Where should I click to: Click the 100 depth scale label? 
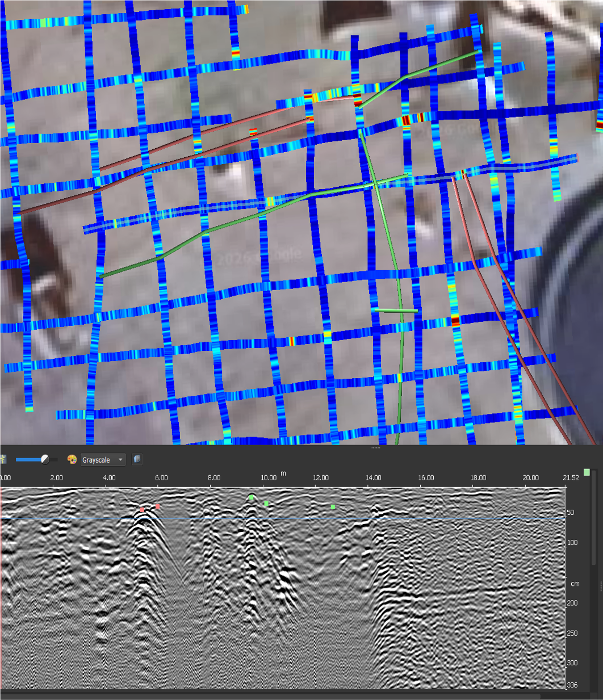(x=572, y=543)
